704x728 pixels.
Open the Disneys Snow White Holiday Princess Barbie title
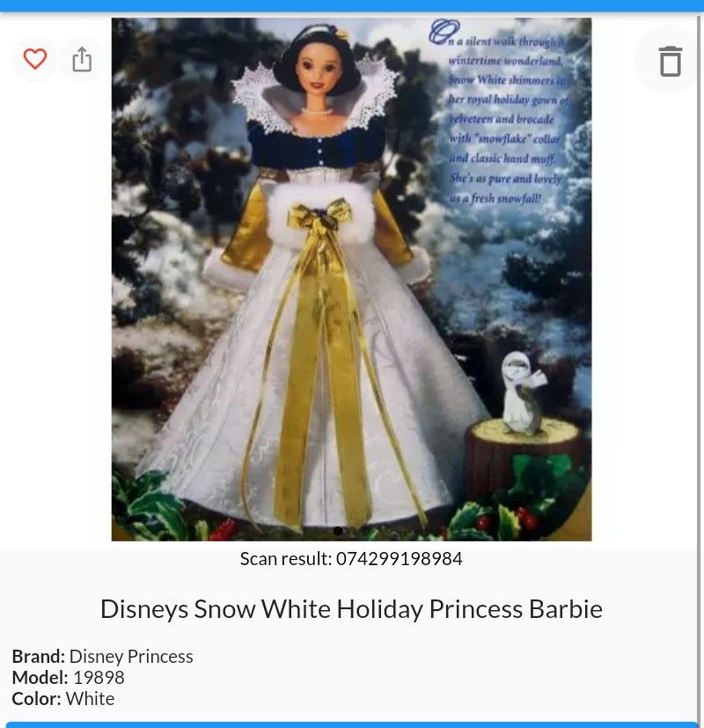pos(351,608)
